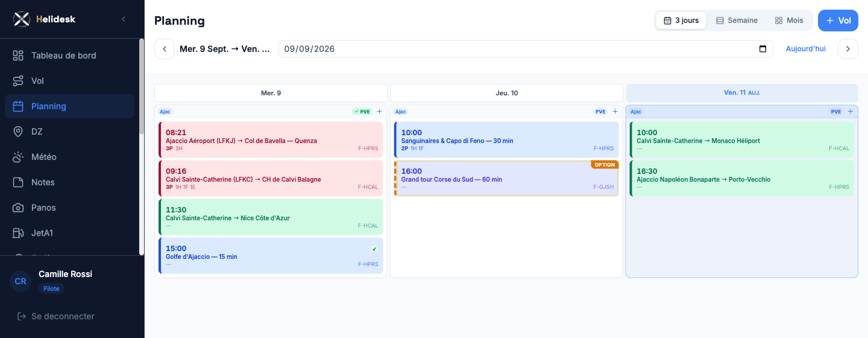Click the 3 jours calendar icon
This screenshot has height=338, width=868.
tap(667, 21)
